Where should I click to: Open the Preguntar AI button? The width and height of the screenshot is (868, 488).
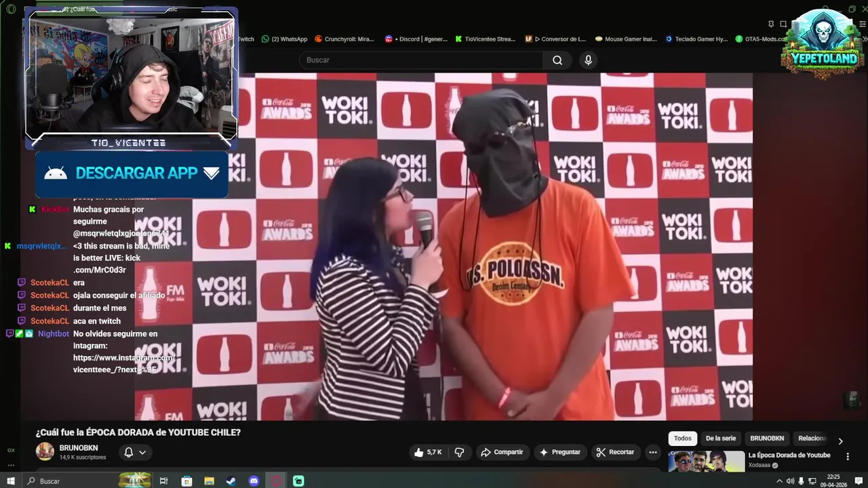coord(560,452)
